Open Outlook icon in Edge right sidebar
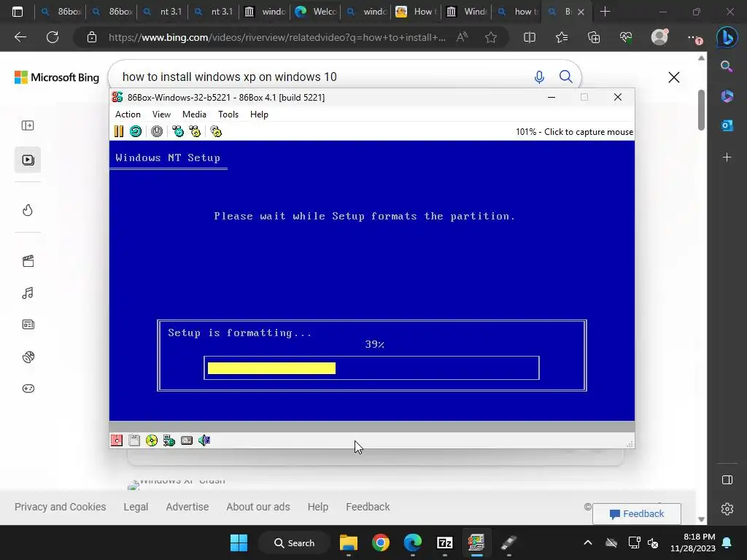This screenshot has width=747, height=560. [727, 125]
